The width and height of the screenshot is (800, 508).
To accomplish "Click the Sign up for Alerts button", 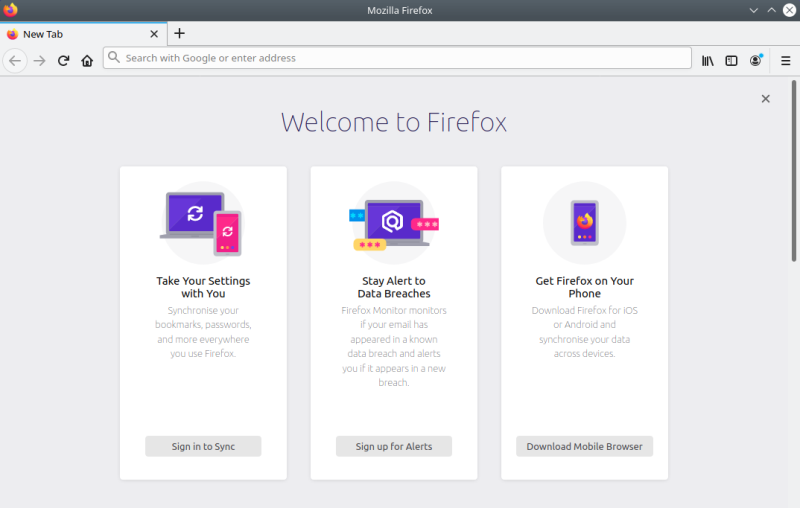I will click(394, 446).
